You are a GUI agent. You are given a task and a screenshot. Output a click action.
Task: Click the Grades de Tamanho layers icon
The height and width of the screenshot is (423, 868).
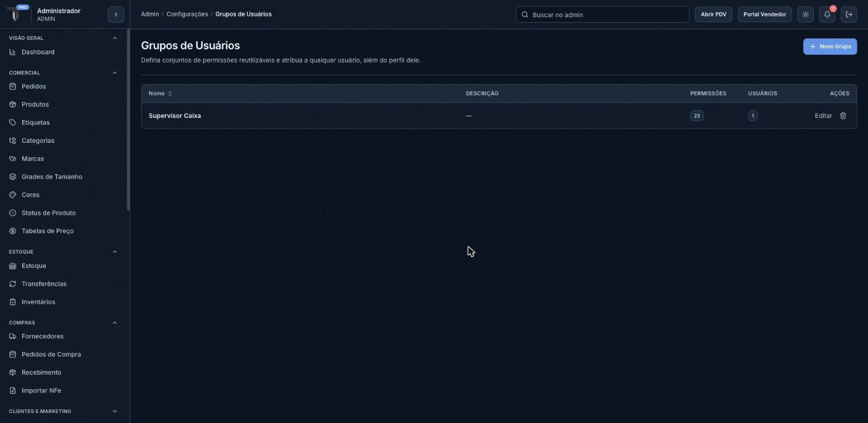pyautogui.click(x=13, y=177)
